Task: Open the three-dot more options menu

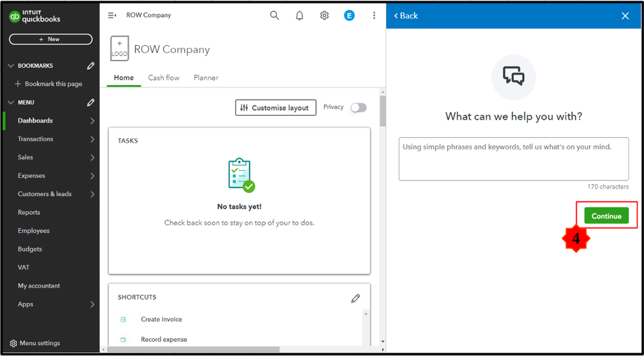Action: point(374,15)
